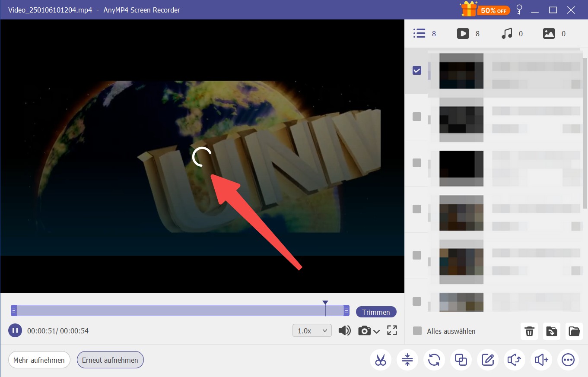Click the purple timeline trim bar
588x377 pixels.
180,310
